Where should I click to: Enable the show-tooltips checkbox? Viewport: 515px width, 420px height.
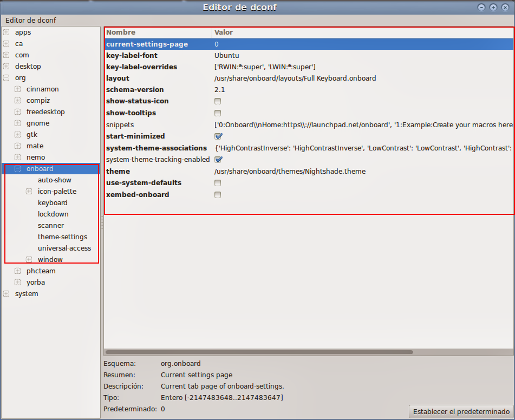[218, 113]
